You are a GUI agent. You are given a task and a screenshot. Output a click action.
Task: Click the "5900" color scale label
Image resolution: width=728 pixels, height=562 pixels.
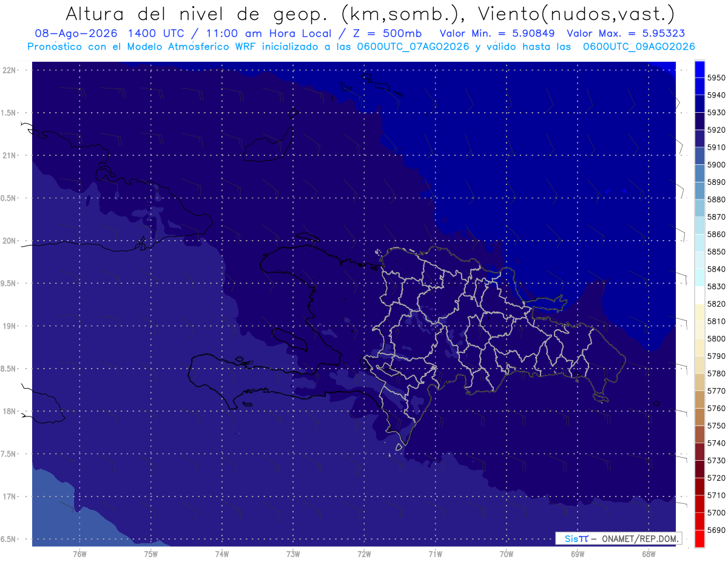click(716, 165)
